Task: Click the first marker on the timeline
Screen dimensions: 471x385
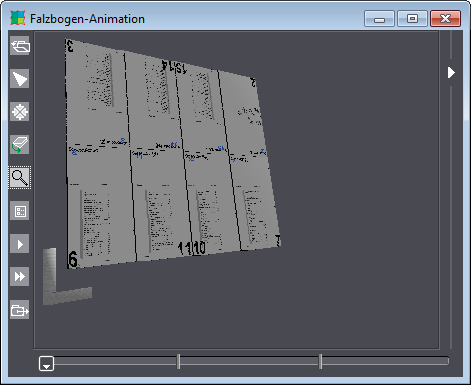Action: point(179,361)
